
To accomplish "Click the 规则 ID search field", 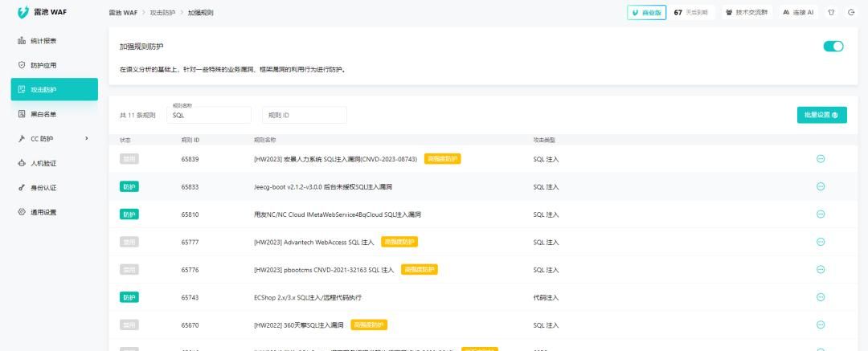I will pyautogui.click(x=305, y=115).
